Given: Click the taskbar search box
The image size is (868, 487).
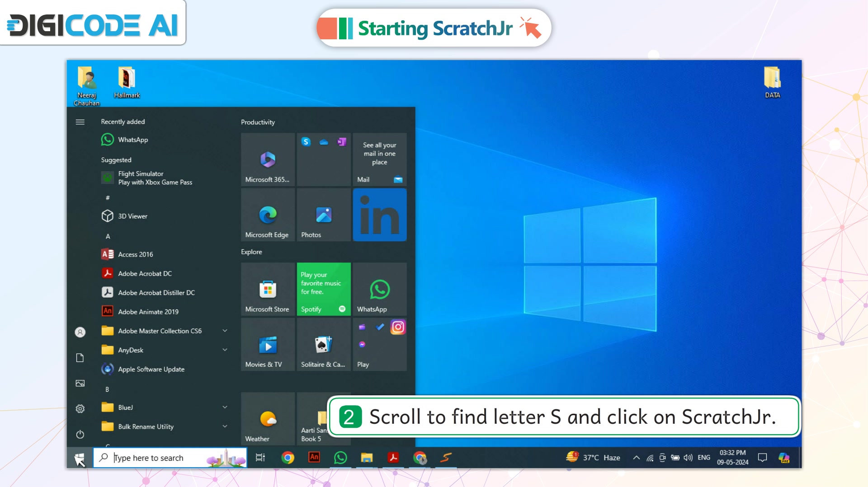Looking at the screenshot, I should coord(170,458).
